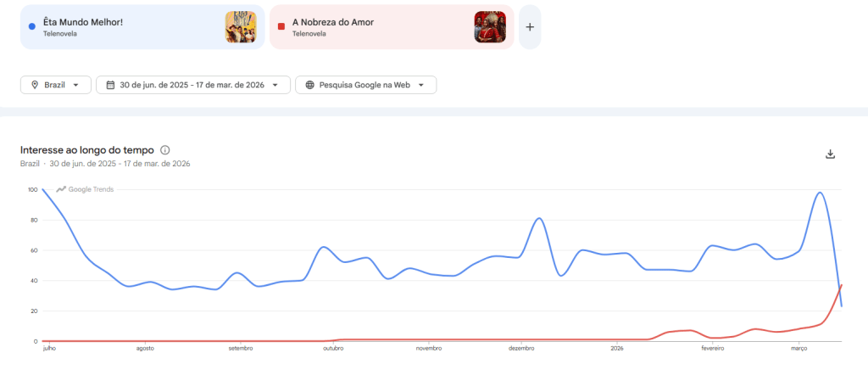Click the location pin icon in Brazil filter

coord(35,85)
